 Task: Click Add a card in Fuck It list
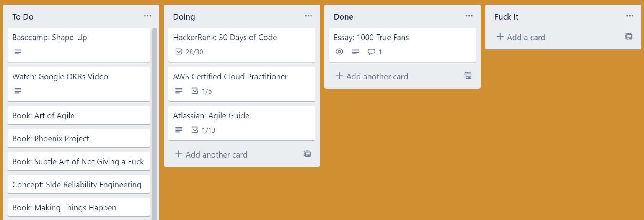pos(521,37)
